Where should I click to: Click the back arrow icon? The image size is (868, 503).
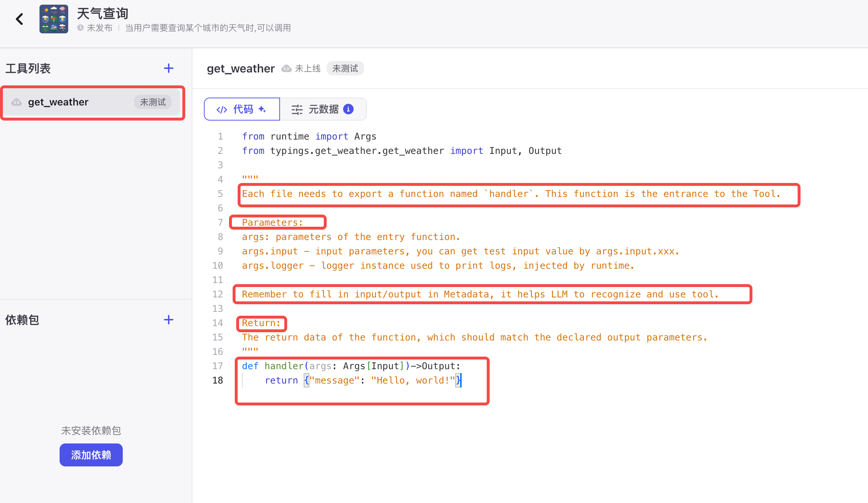click(x=19, y=19)
